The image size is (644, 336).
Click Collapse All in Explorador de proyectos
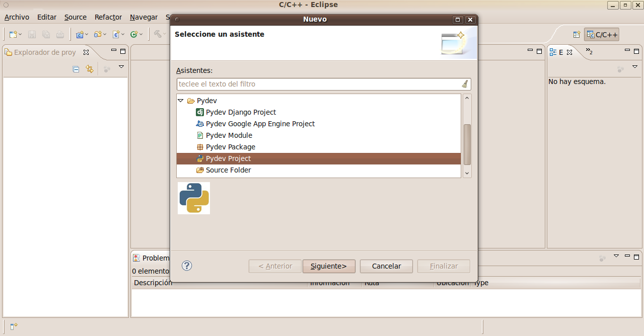pos(76,69)
